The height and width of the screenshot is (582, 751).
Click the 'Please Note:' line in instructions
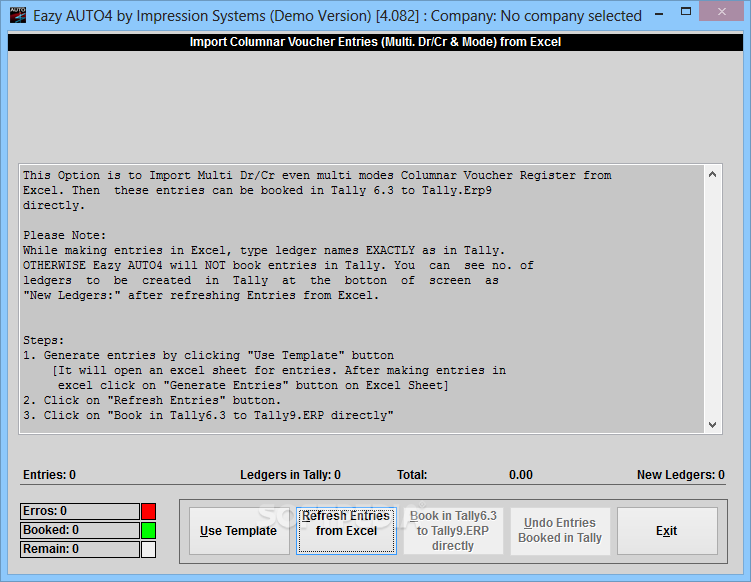click(x=65, y=235)
